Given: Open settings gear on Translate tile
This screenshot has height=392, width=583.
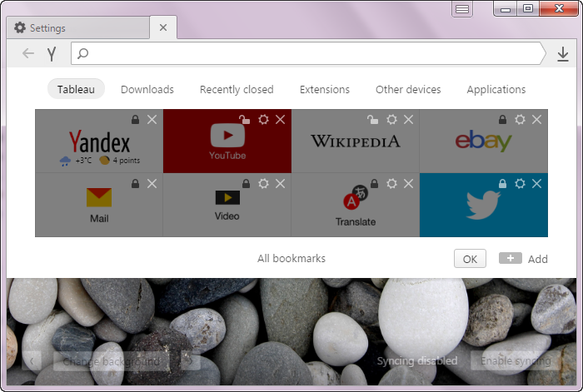Looking at the screenshot, I should coord(391,184).
